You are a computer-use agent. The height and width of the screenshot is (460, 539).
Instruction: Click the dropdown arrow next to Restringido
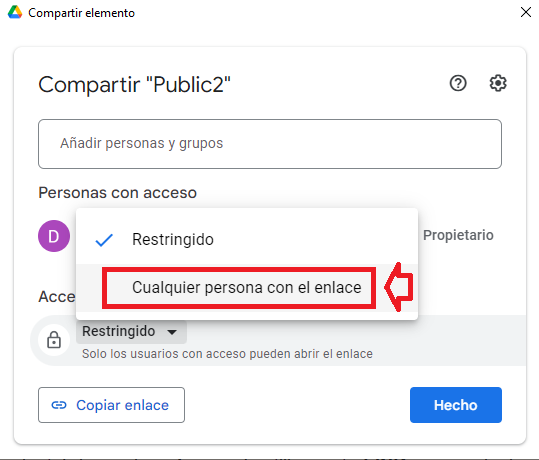coord(172,332)
